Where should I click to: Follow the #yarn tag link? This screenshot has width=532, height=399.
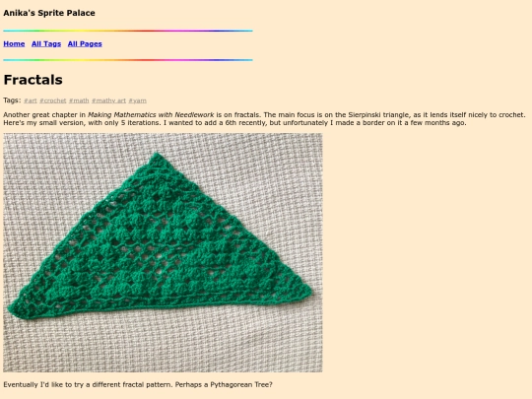[137, 100]
